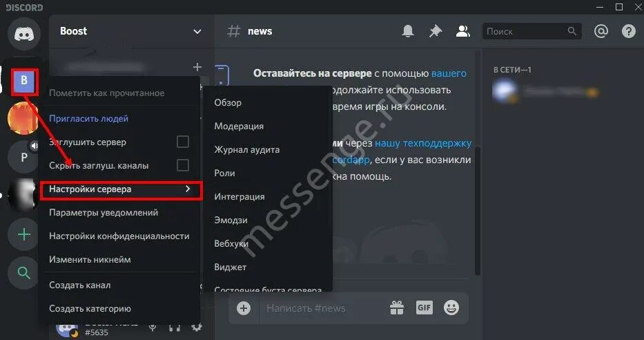This screenshot has width=644, height=340.
Task: Open Вебхуки in the submenu
Action: tap(231, 243)
